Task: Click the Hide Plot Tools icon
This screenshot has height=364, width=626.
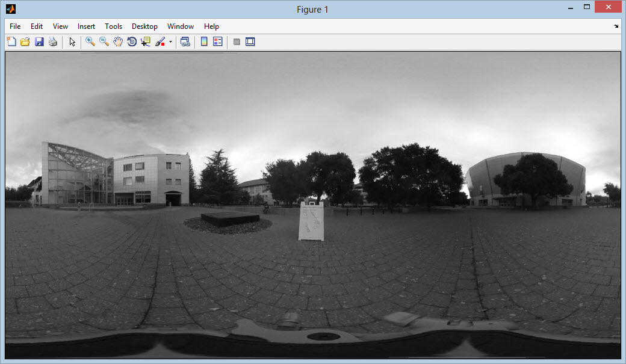Action: click(237, 42)
